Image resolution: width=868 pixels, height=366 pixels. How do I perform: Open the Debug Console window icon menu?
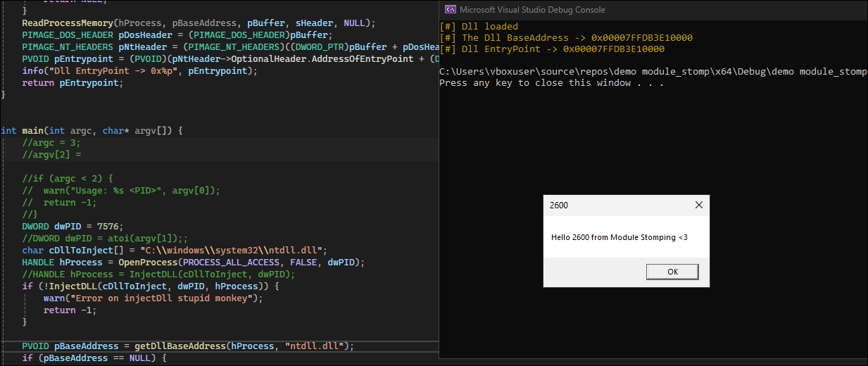click(x=449, y=10)
